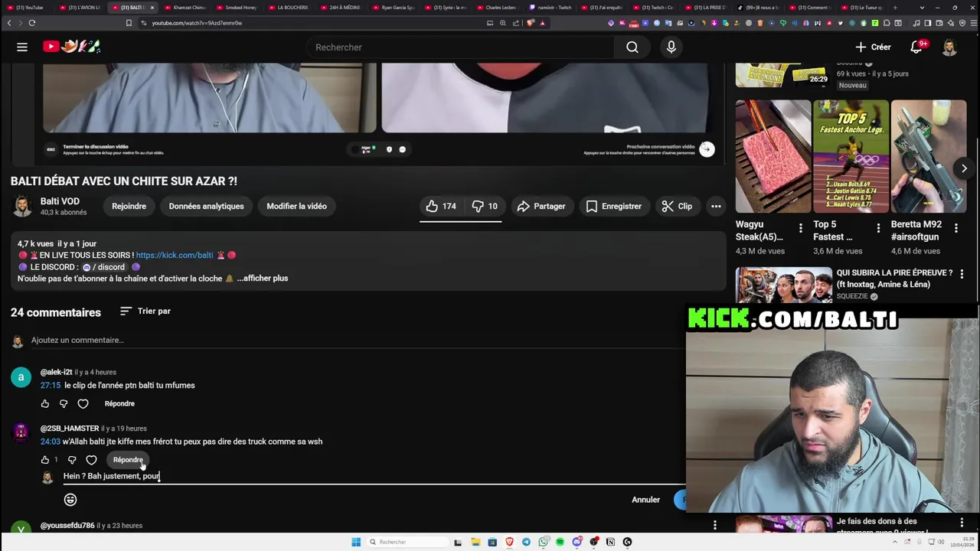Open notifications bell

coord(916,47)
